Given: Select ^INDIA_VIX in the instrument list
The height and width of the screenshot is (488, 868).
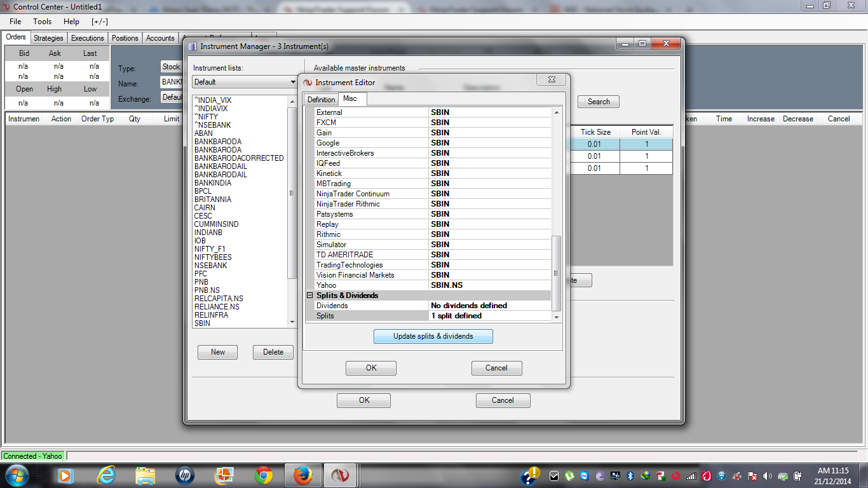Looking at the screenshot, I should (213, 100).
